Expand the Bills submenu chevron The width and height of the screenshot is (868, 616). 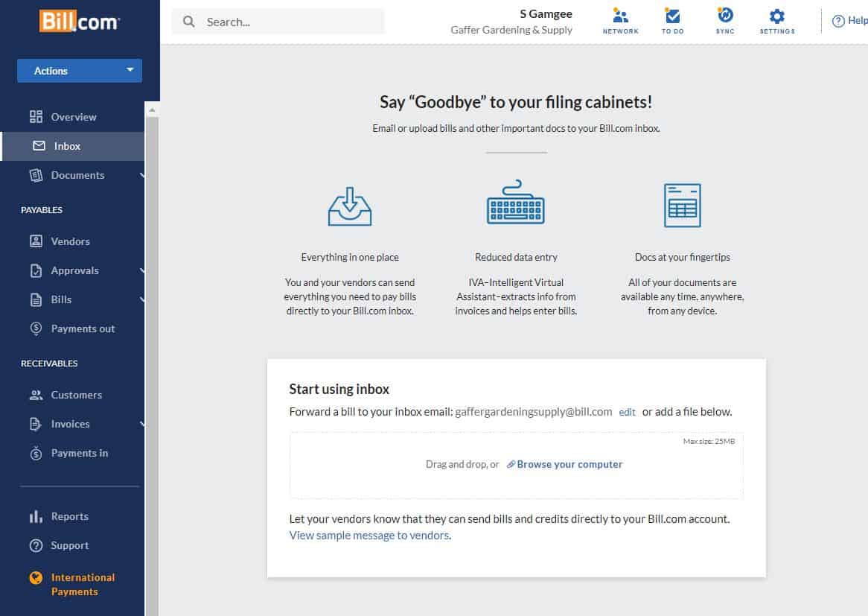point(142,299)
